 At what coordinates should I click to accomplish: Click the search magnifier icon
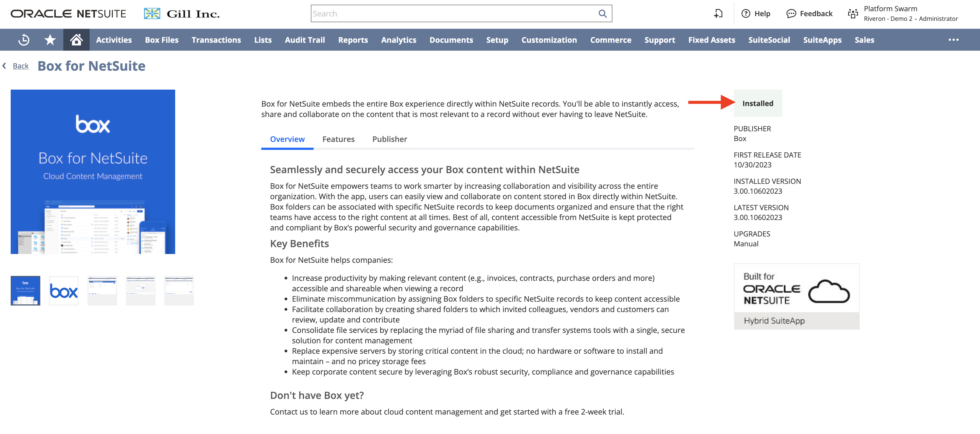click(602, 14)
